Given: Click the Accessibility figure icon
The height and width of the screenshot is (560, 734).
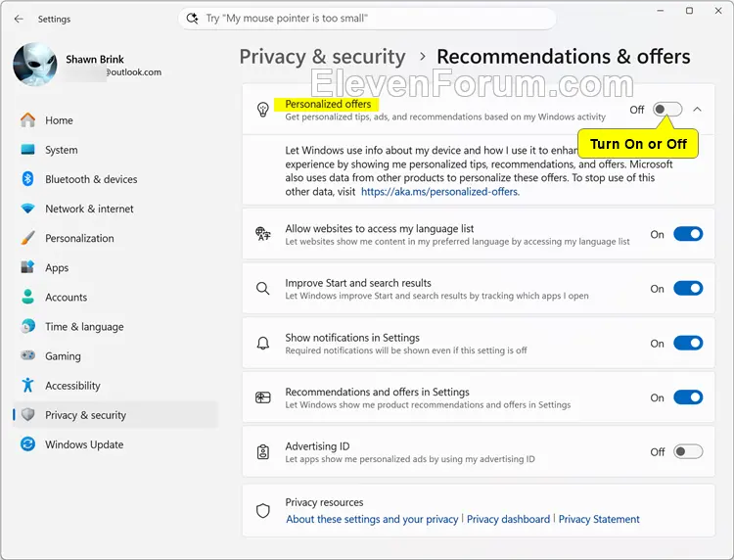Looking at the screenshot, I should tap(27, 386).
